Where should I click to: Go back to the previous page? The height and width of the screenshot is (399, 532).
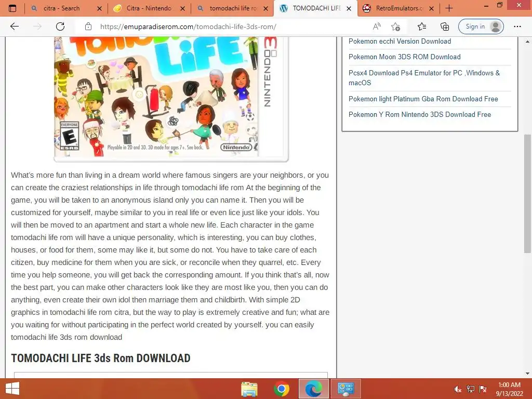[x=14, y=26]
